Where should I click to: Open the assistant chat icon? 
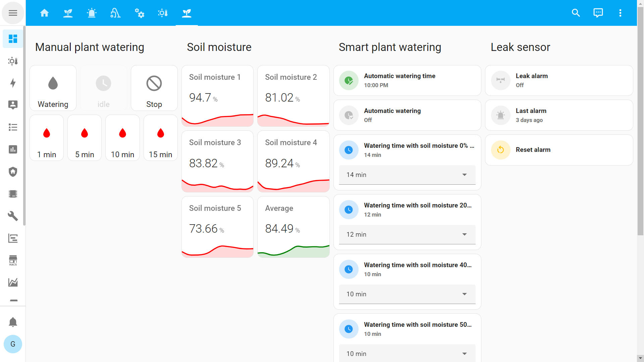click(x=598, y=13)
